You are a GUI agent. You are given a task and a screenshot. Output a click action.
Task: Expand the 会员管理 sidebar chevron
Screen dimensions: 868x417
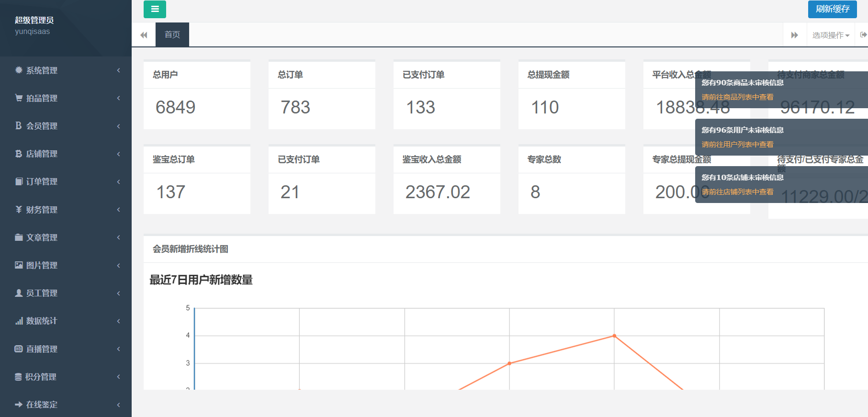[118, 126]
